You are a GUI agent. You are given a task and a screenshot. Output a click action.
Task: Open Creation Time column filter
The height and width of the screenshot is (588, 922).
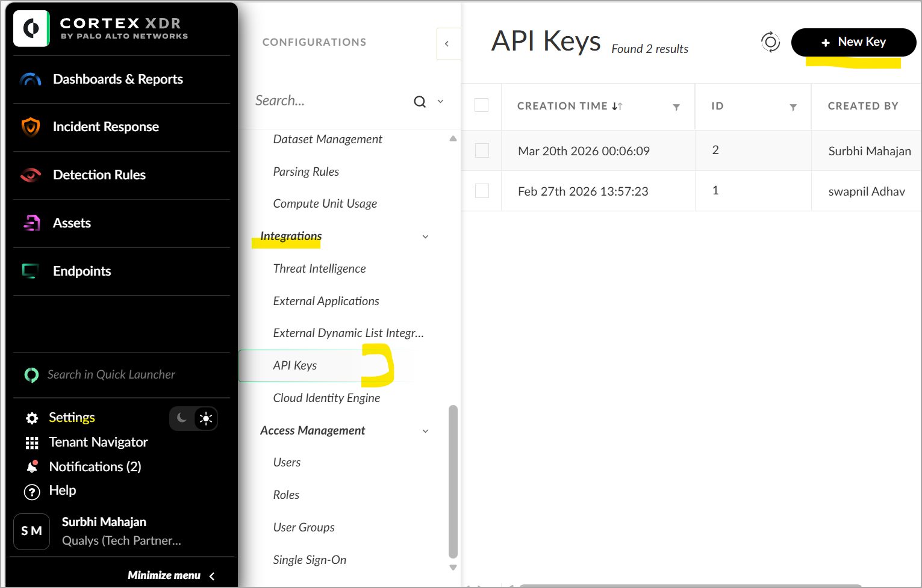676,107
